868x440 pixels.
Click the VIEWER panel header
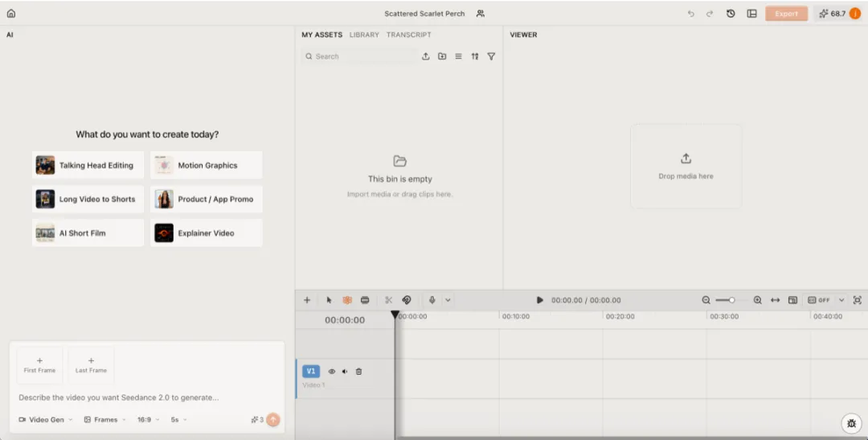pos(524,35)
